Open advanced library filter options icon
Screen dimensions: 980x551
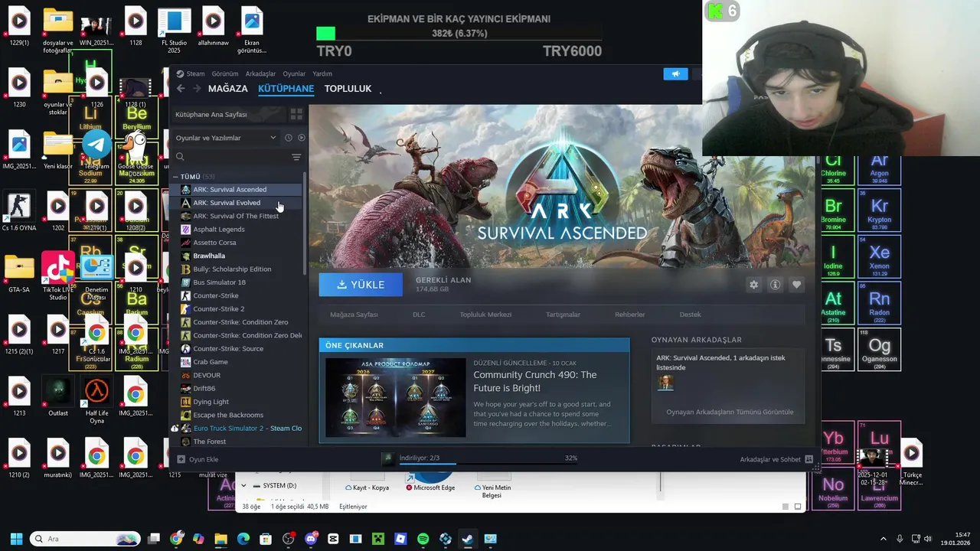click(x=296, y=157)
